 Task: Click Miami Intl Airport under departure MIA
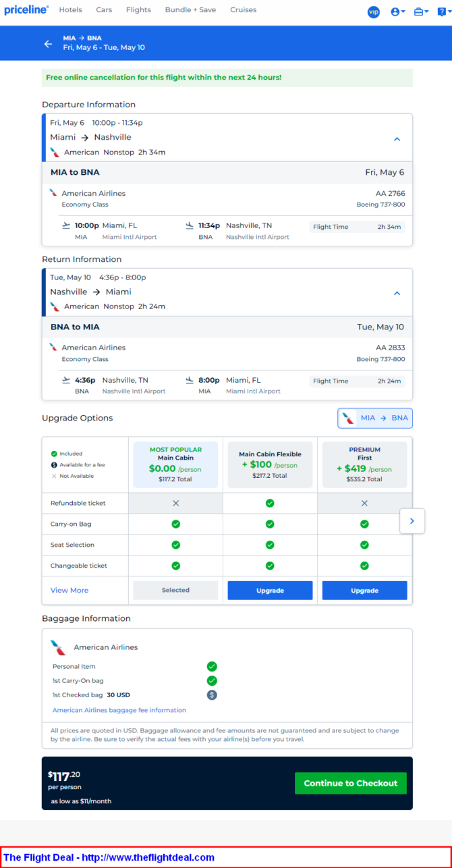pos(130,237)
